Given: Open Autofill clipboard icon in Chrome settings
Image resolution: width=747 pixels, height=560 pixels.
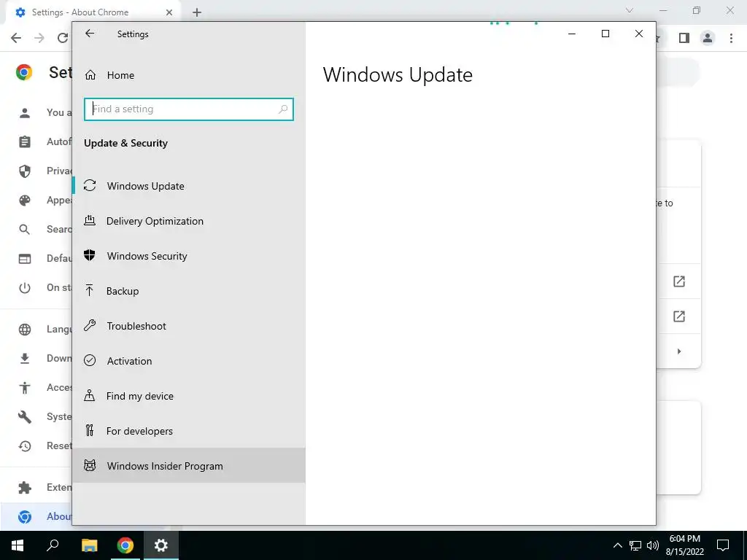Looking at the screenshot, I should tap(25, 142).
